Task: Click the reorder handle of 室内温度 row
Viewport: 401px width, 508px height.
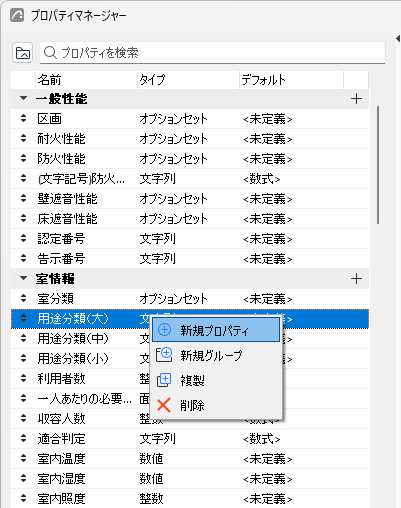Action: pyautogui.click(x=23, y=459)
